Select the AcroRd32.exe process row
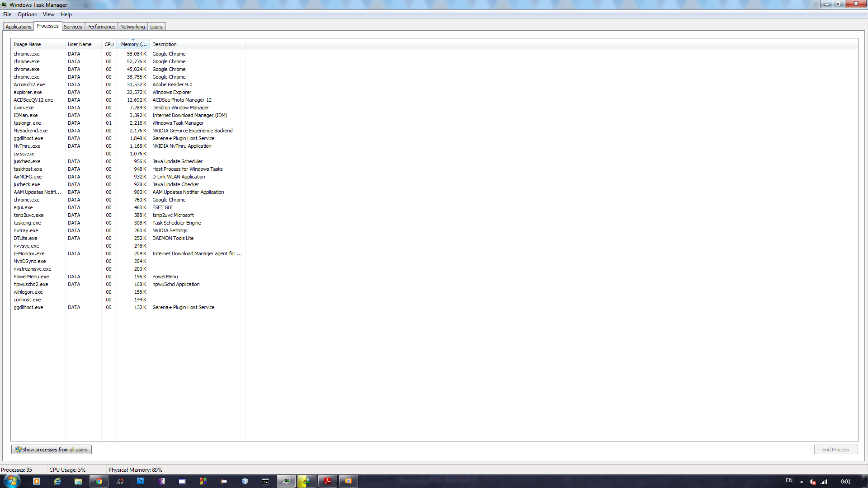This screenshot has height=488, width=868. point(128,84)
